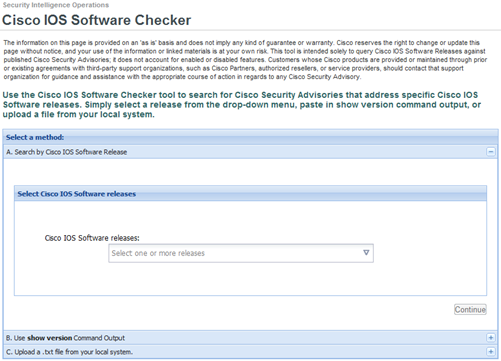Collapse section A with the minus icon
Image resolution: width=501 pixels, height=361 pixels.
click(x=491, y=152)
